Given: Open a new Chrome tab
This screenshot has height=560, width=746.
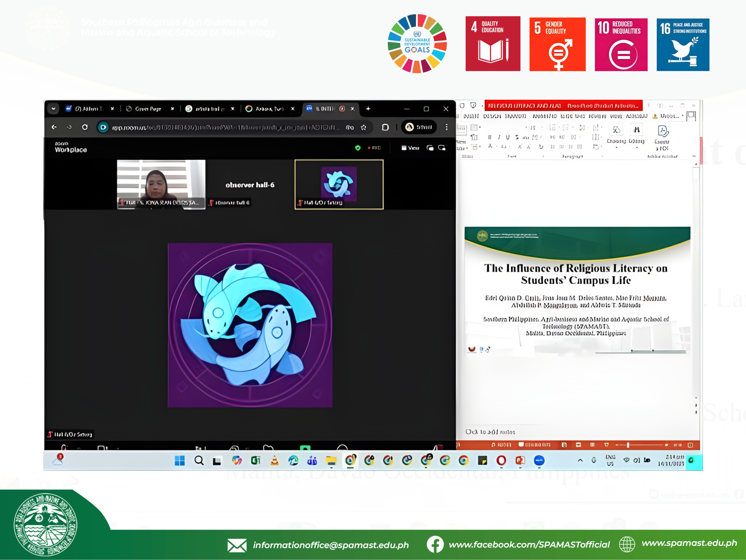Looking at the screenshot, I should pyautogui.click(x=368, y=109).
